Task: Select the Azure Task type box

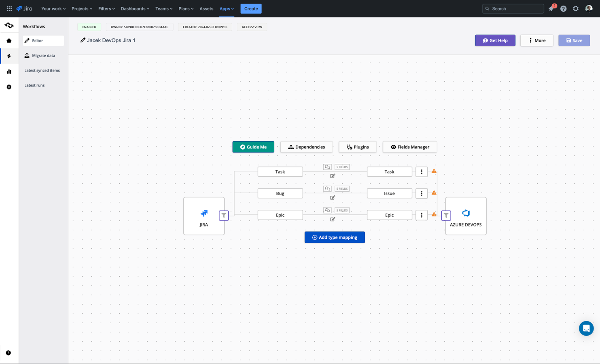Action: (x=390, y=172)
